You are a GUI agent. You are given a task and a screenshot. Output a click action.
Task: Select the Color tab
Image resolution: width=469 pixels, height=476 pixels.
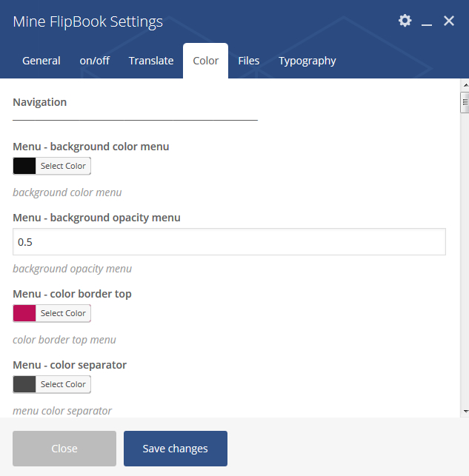[x=206, y=61]
